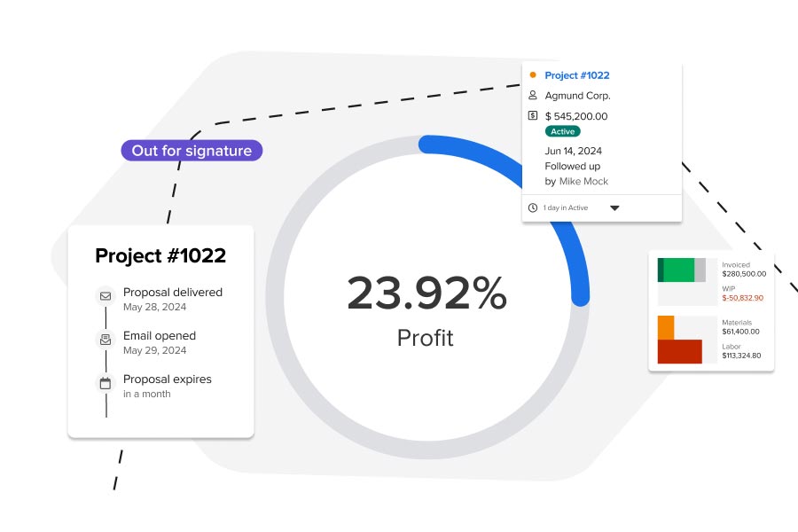
Task: Select the email opened icon on the timeline
Action: [x=105, y=339]
